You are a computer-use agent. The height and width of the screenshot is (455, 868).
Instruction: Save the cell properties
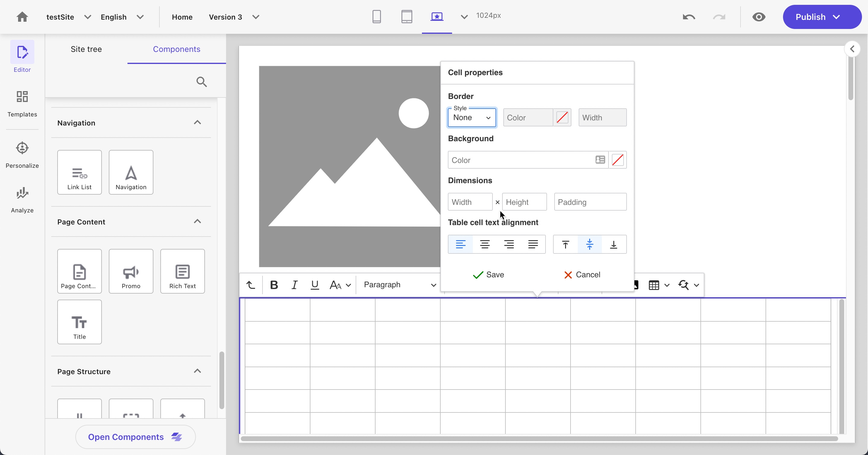click(488, 275)
